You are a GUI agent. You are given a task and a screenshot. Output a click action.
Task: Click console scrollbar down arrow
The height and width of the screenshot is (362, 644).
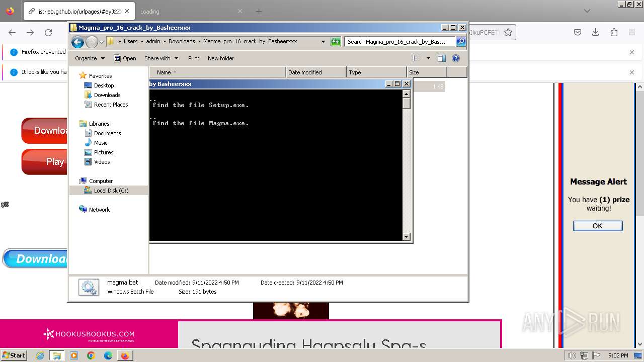click(407, 237)
